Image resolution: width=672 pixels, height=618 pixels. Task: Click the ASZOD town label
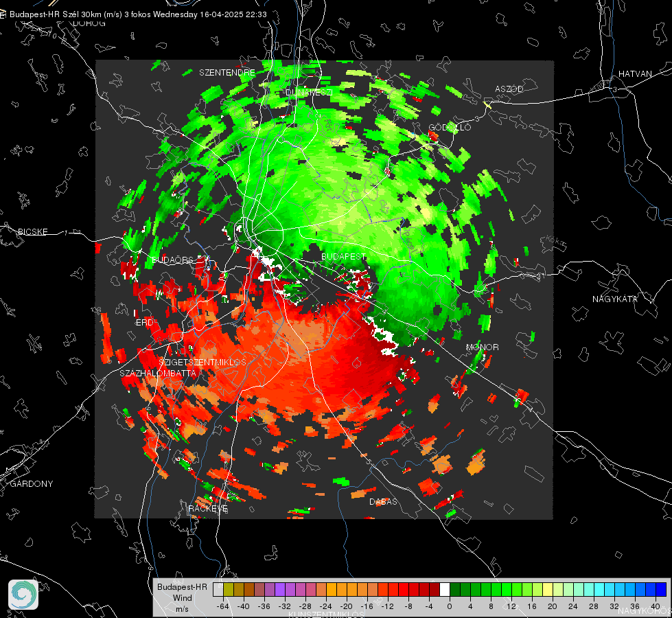pos(509,89)
